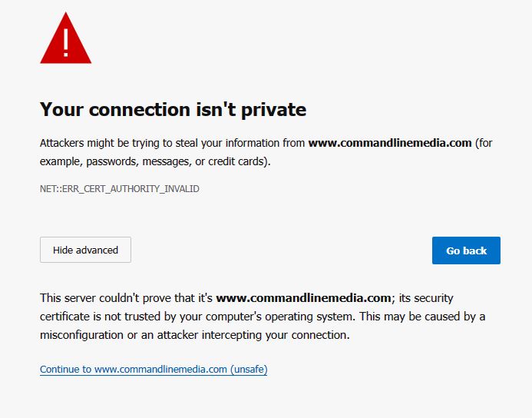Image resolution: width=532 pixels, height=418 pixels.
Task: Click the bold domain after "couldn't prove that it's"
Action: point(304,297)
